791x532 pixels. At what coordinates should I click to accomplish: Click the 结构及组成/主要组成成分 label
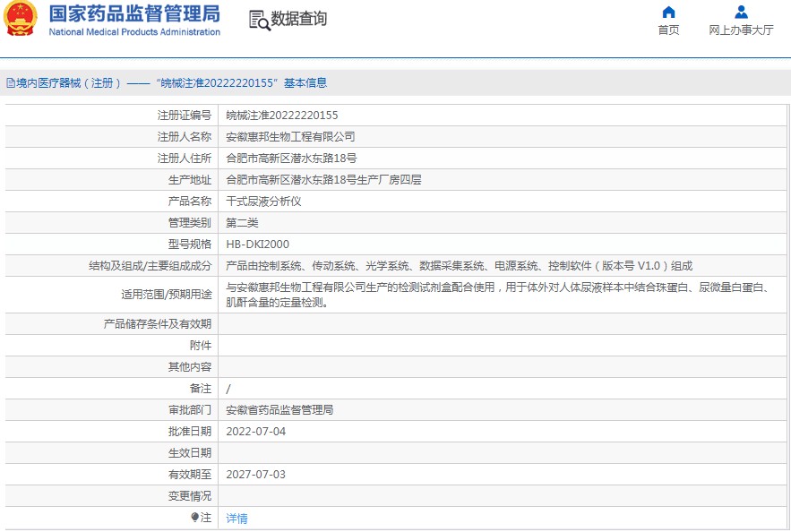(150, 266)
